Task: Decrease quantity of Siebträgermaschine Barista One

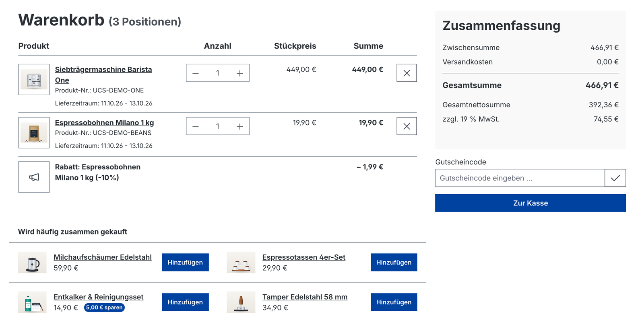Action: (196, 73)
